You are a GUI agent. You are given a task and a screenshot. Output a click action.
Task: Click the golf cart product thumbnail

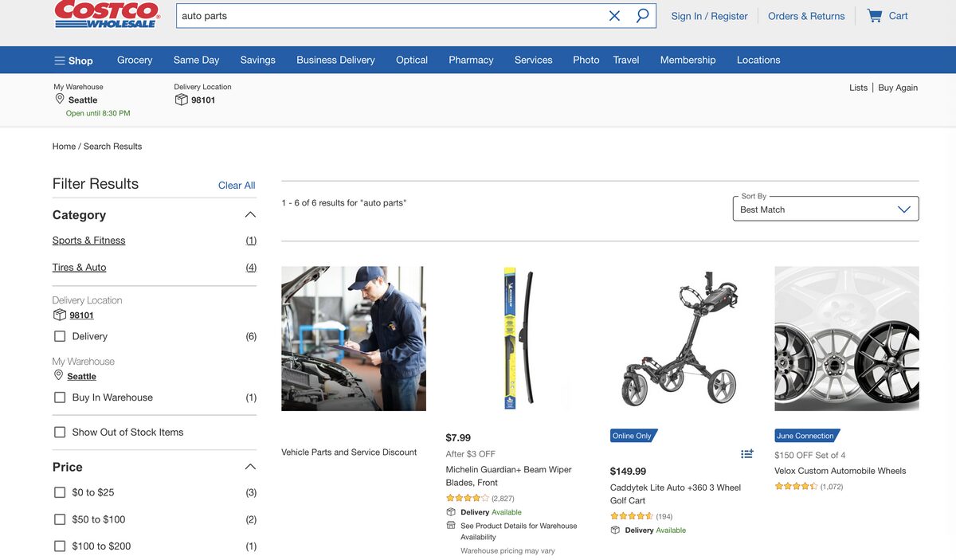click(682, 339)
